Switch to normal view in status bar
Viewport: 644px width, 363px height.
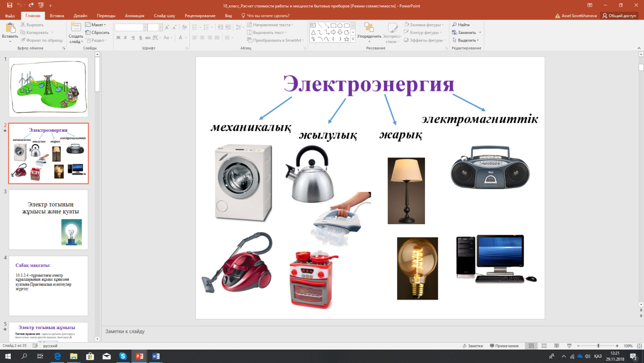pos(532,346)
